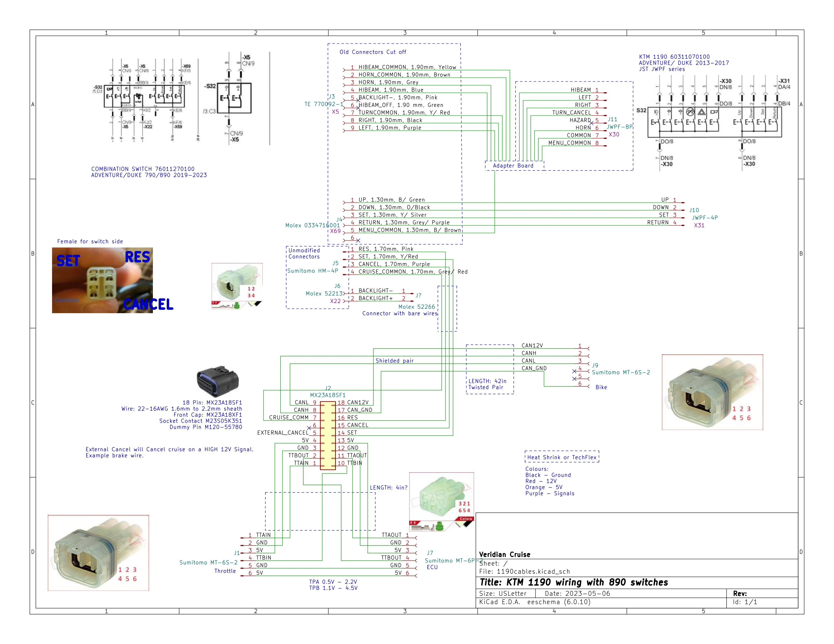Click the black 18-pin MX23A connector image
Viewport: 834px width, 644px height.
[x=217, y=381]
